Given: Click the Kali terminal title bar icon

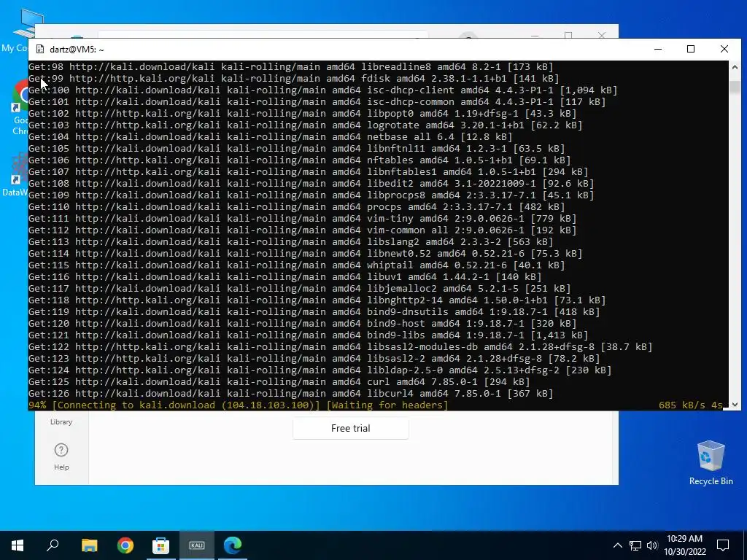Looking at the screenshot, I should click(41, 49).
